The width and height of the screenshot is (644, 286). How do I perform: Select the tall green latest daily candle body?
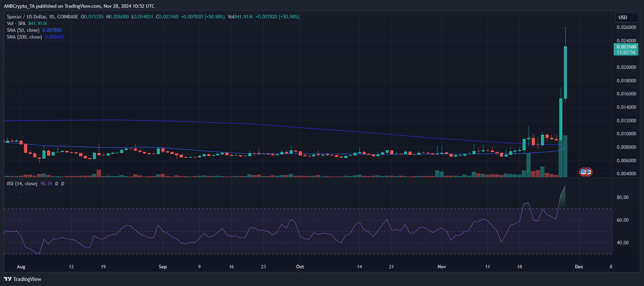pos(565,72)
